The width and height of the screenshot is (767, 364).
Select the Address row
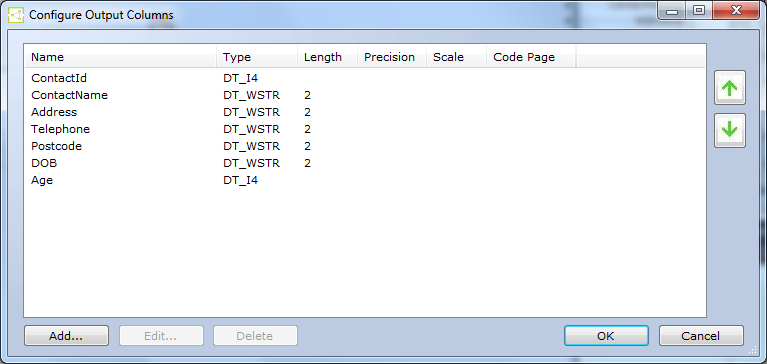click(364, 112)
